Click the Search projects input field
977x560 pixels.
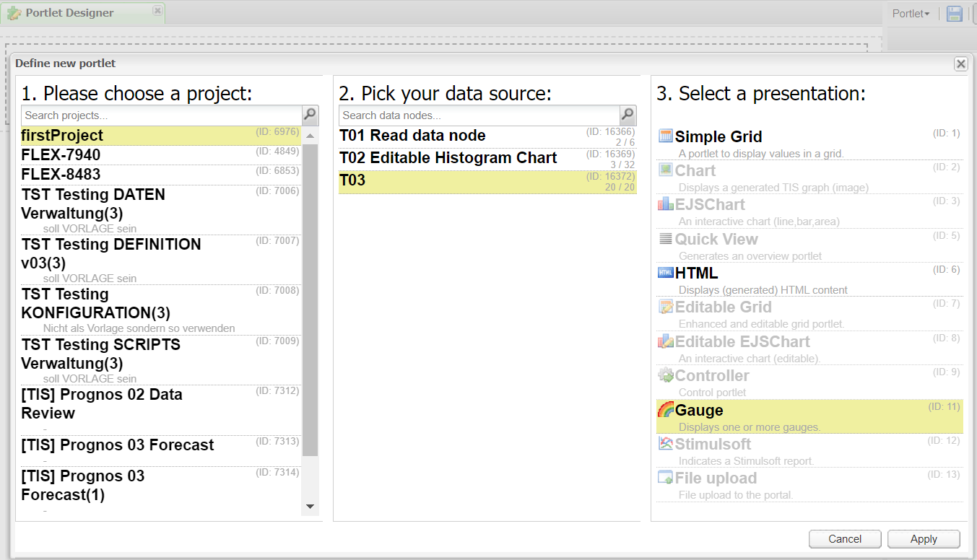point(161,115)
